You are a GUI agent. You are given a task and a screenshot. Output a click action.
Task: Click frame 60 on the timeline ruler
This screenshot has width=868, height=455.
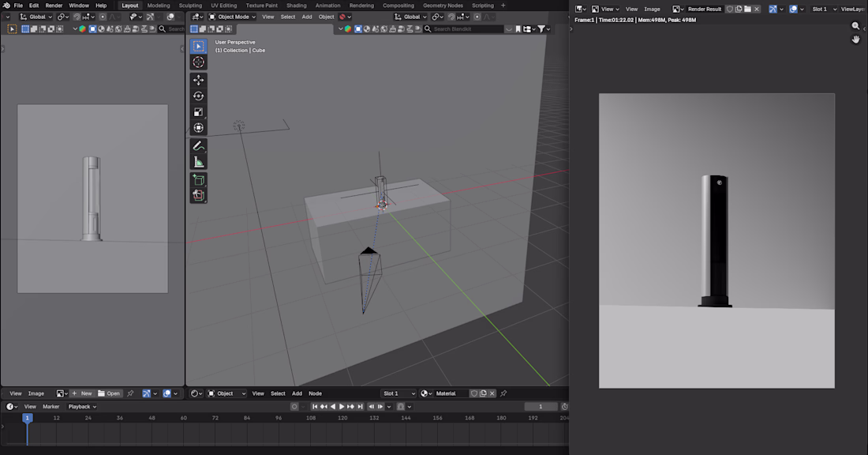(183, 418)
